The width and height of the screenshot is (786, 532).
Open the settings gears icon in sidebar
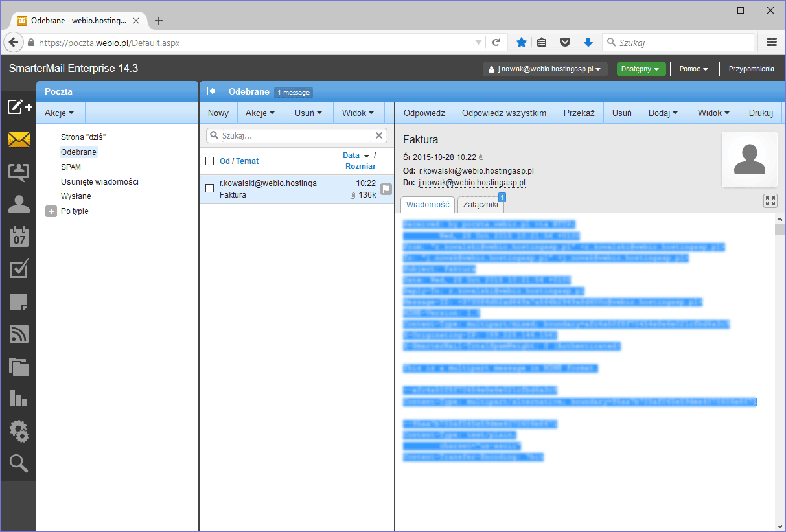(19, 431)
